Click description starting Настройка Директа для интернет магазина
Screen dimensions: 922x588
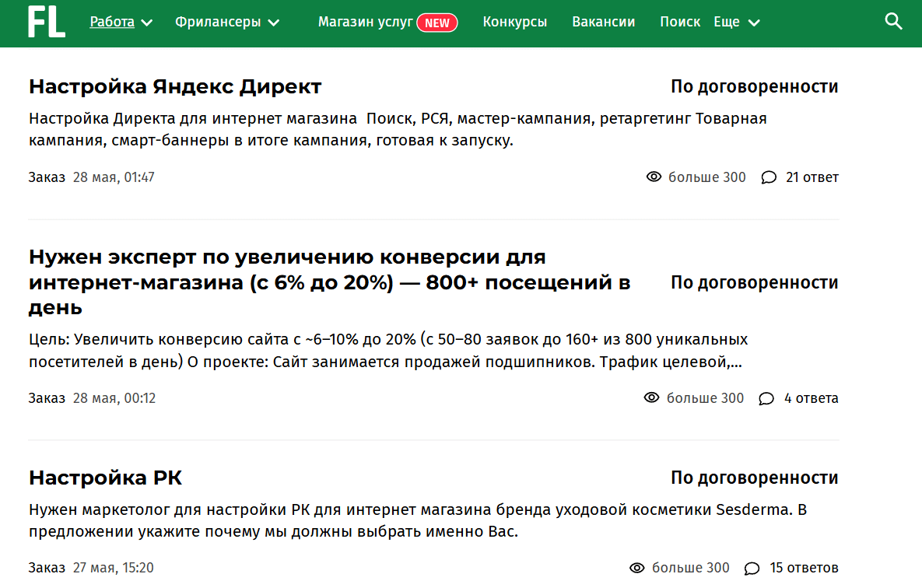pyautogui.click(x=398, y=129)
